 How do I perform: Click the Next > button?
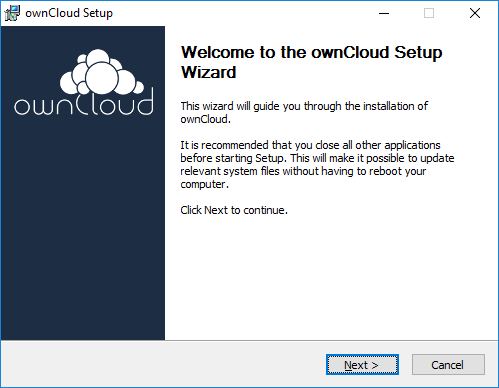[x=362, y=365]
